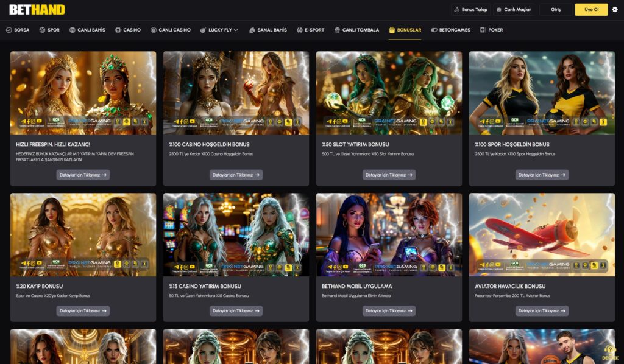Click the 'AVIATOR HAVACILIK BONUSU' title
Screen dimensions: 624x364
(x=510, y=286)
